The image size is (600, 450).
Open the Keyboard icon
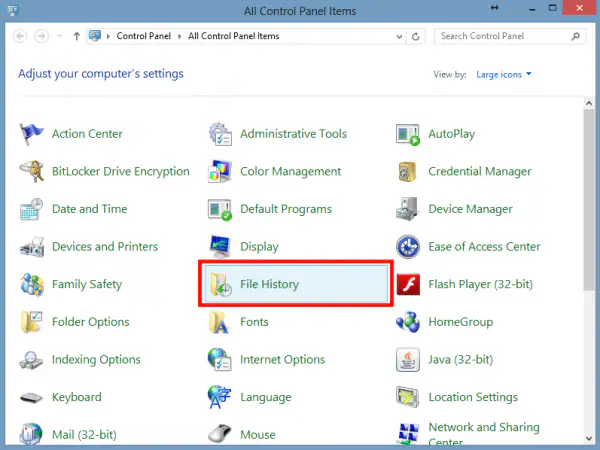(31, 398)
